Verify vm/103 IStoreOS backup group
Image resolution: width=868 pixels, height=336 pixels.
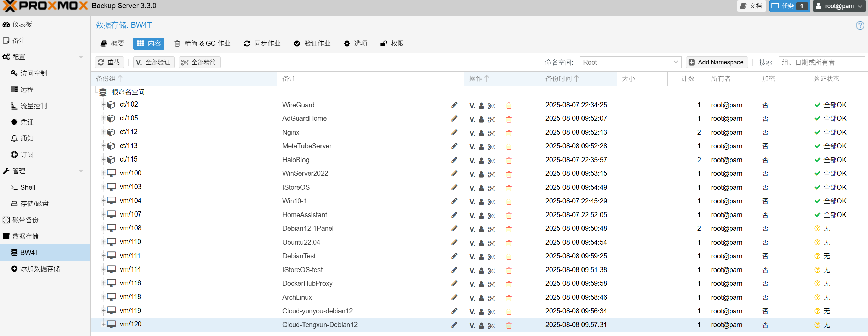click(x=472, y=188)
